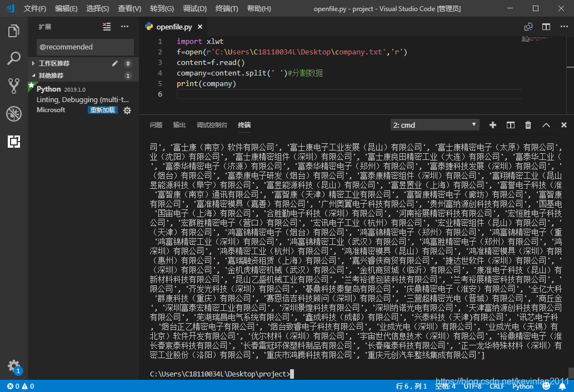Open the 调试(D) menu
Viewport: 574px width, 392px height.
194,8
